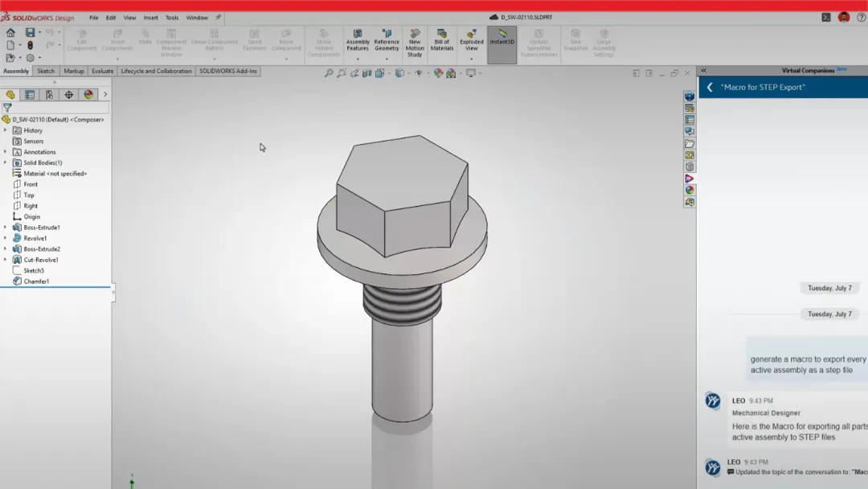868x489 pixels.
Task: Switch to the Lifecycle and Collaboration tab
Action: pyautogui.click(x=156, y=71)
